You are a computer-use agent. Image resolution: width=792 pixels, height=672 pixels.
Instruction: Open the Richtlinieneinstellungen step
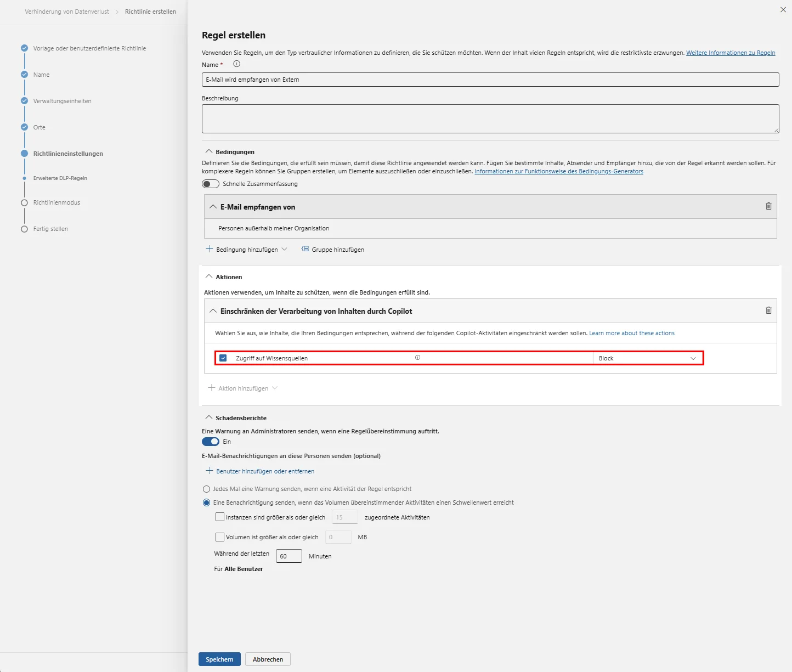click(68, 154)
